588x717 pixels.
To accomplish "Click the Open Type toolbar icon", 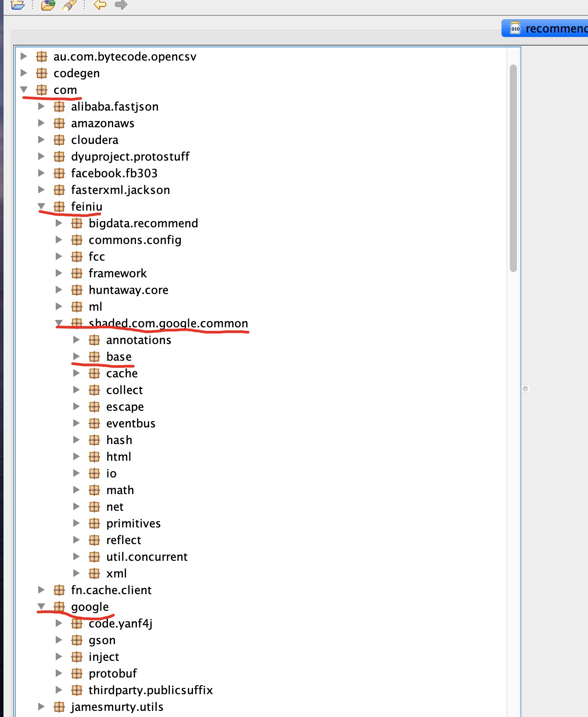I will (48, 5).
